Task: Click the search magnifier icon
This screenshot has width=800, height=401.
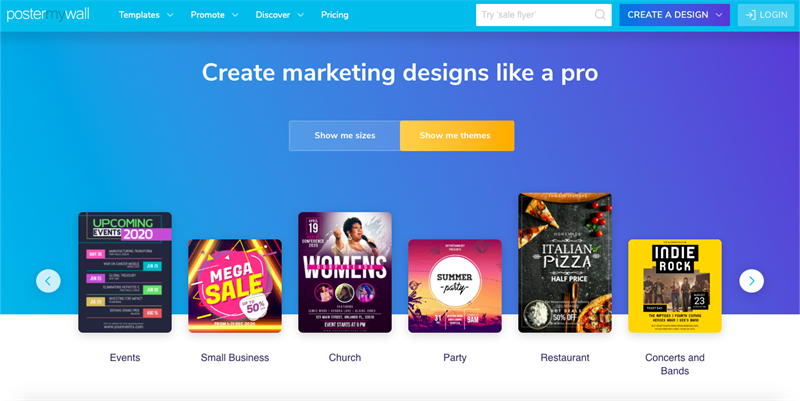Action: [x=600, y=15]
